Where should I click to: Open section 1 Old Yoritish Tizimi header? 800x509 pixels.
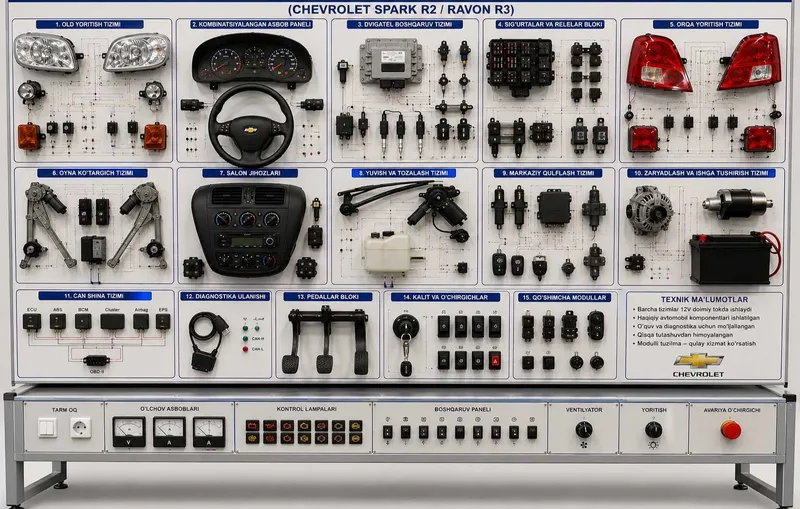point(90,24)
